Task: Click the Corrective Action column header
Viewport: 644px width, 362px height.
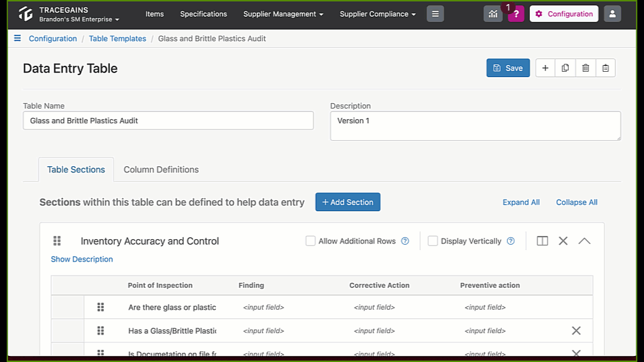Action: coord(380,286)
